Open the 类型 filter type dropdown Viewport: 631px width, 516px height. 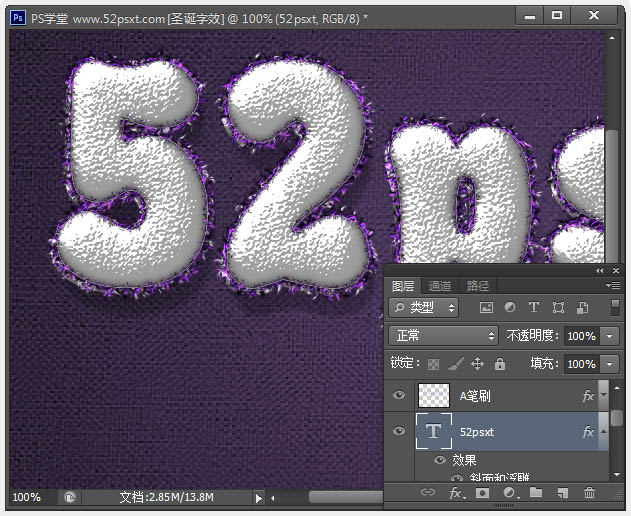[x=423, y=308]
